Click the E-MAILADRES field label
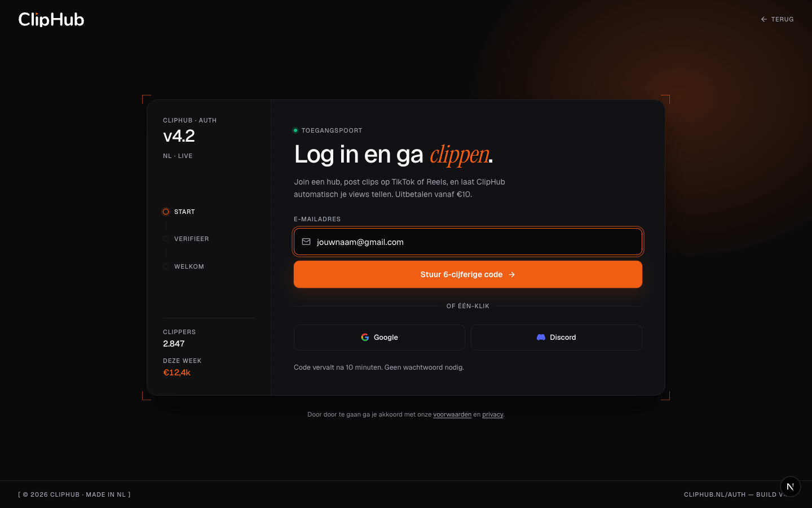Image resolution: width=812 pixels, height=508 pixels. coord(317,219)
